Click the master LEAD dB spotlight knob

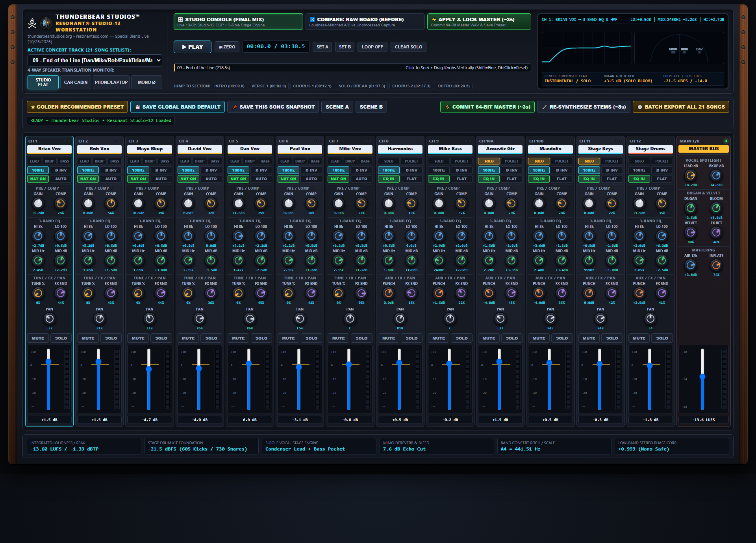[x=691, y=175]
